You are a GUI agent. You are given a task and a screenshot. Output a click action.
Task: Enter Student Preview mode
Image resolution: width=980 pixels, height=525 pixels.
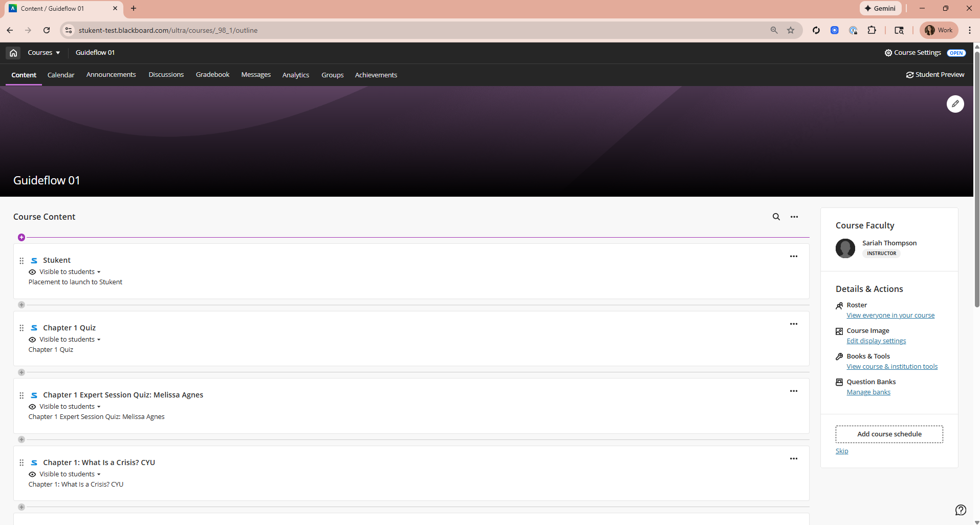tap(935, 75)
